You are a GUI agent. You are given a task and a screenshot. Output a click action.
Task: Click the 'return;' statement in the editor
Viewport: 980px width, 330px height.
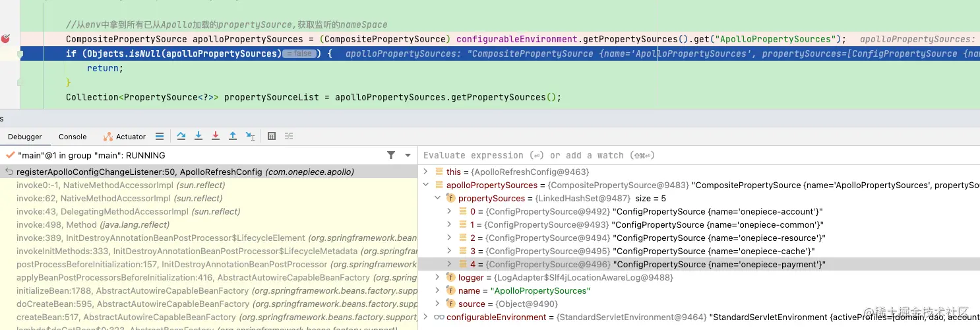coord(105,68)
